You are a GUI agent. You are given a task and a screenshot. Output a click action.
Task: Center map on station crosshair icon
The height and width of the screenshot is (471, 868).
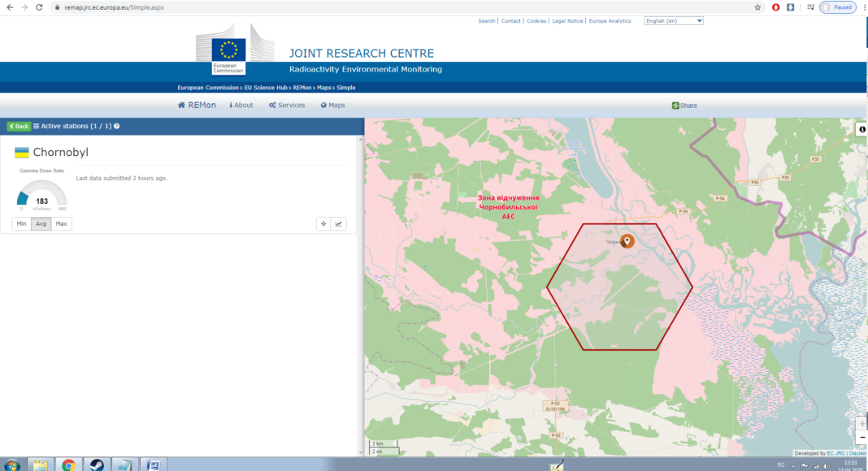tap(323, 224)
